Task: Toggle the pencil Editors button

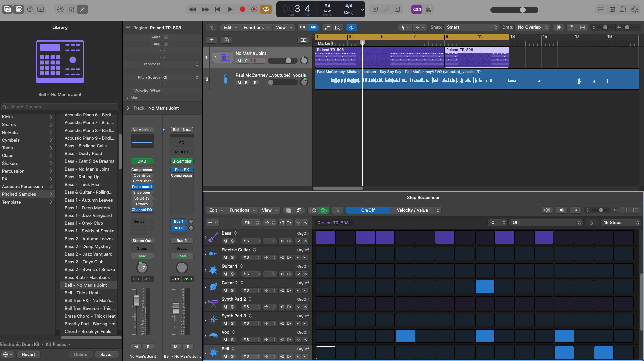Action: (x=82, y=9)
